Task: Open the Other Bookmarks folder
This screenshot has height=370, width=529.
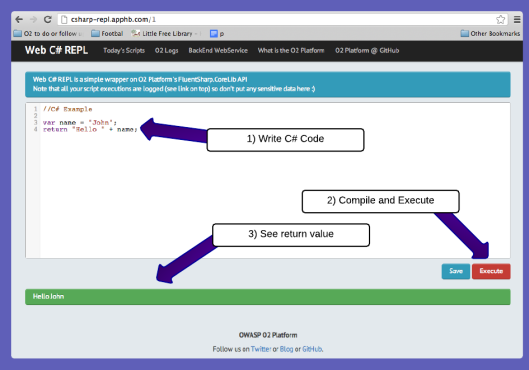Action: [490, 33]
